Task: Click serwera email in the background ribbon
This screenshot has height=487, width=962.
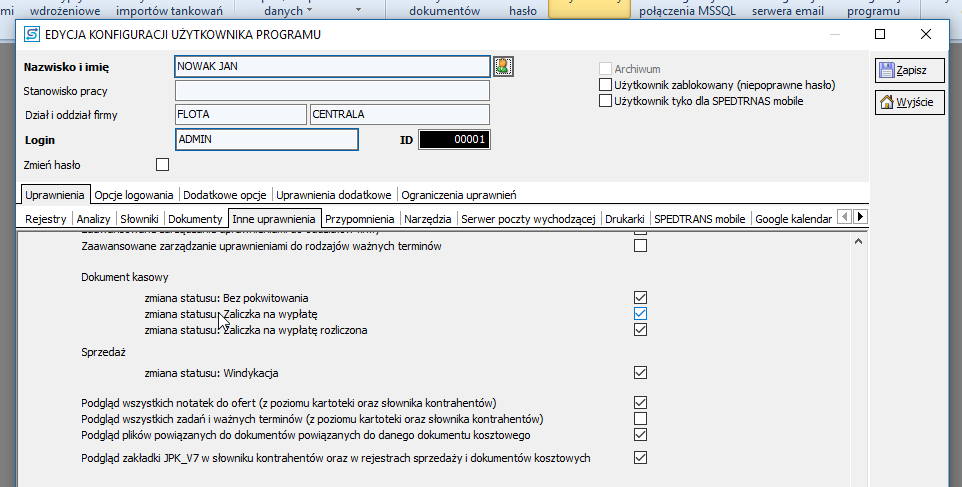Action: tap(788, 11)
